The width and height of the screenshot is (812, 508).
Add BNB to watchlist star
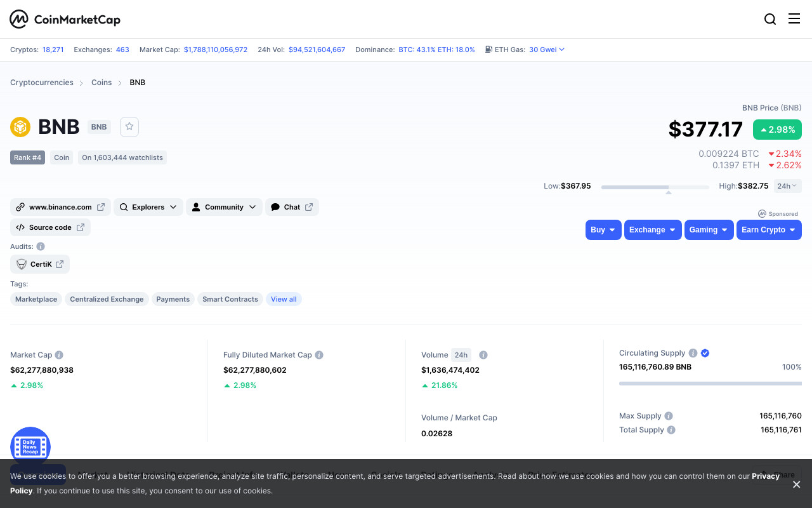(129, 126)
